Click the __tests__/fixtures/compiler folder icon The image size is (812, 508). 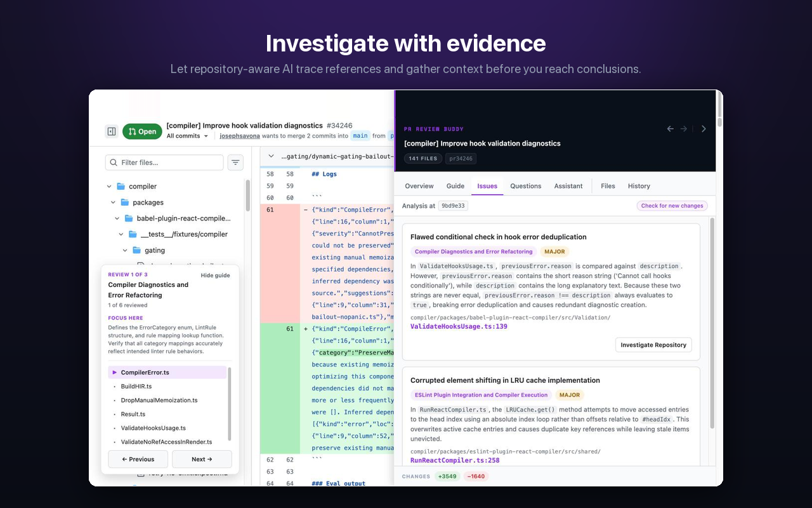tap(133, 234)
